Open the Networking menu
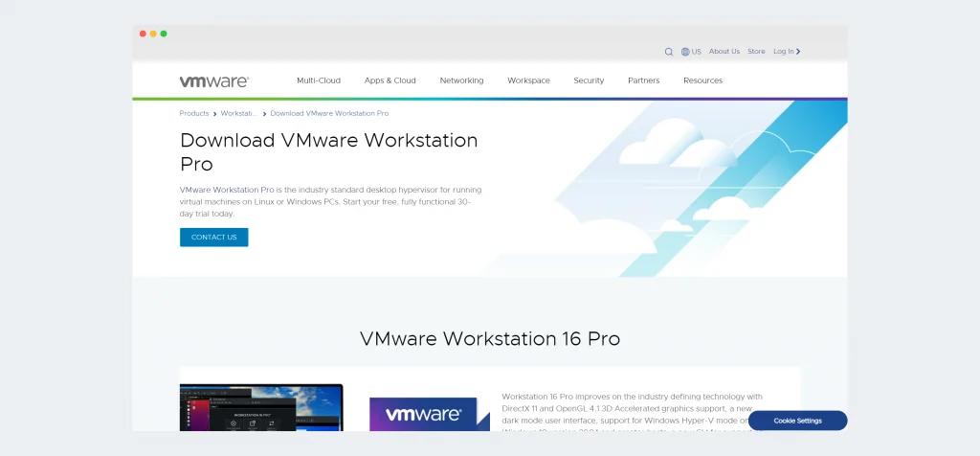Viewport: 980px width, 456px height. (461, 80)
